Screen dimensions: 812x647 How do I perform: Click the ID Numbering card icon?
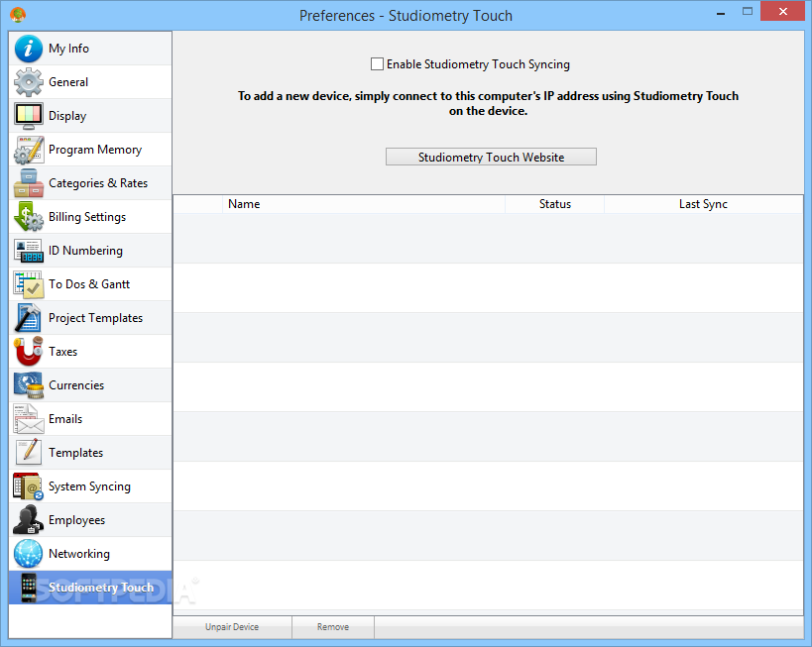tap(29, 251)
